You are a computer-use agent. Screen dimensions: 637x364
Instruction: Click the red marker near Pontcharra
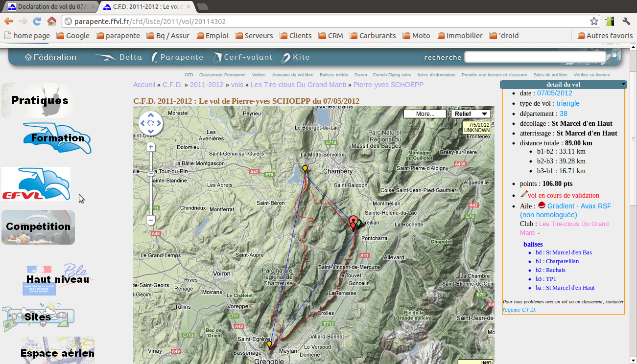(353, 223)
